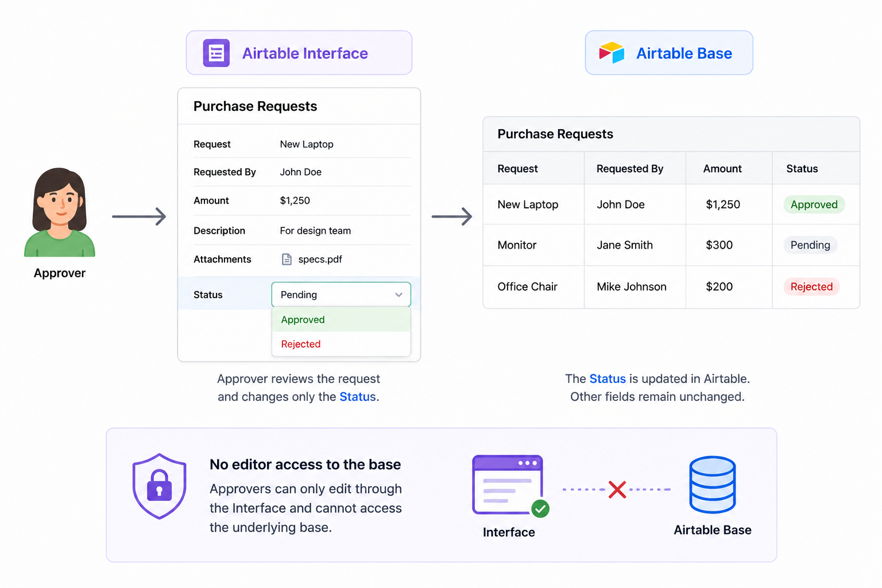Viewport: 882px width, 588px height.
Task: Click the Requested By label in the Interface form
Action: [225, 172]
